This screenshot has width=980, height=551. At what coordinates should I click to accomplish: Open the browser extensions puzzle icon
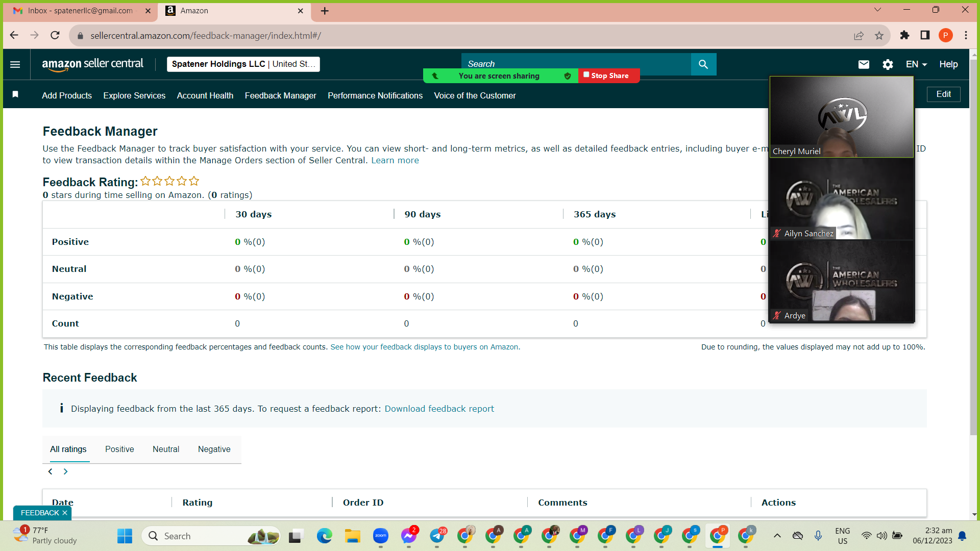pos(904,35)
